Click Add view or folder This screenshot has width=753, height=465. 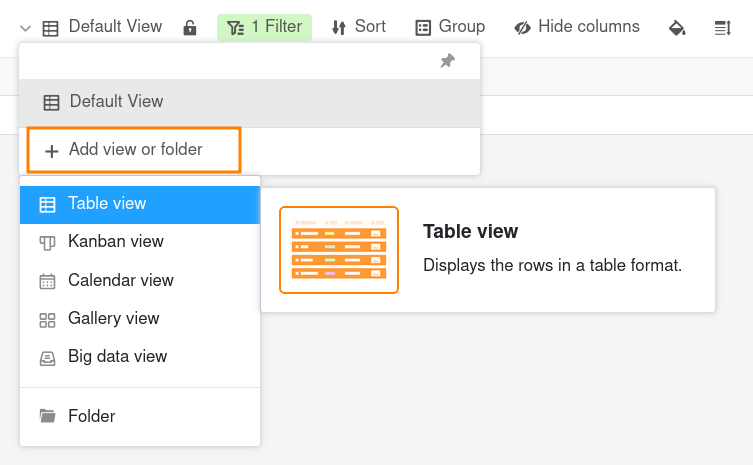(x=134, y=150)
